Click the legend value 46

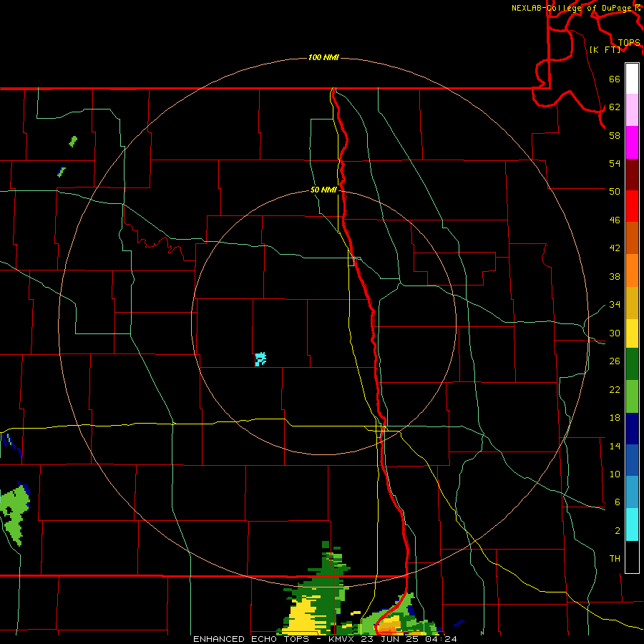615,220
